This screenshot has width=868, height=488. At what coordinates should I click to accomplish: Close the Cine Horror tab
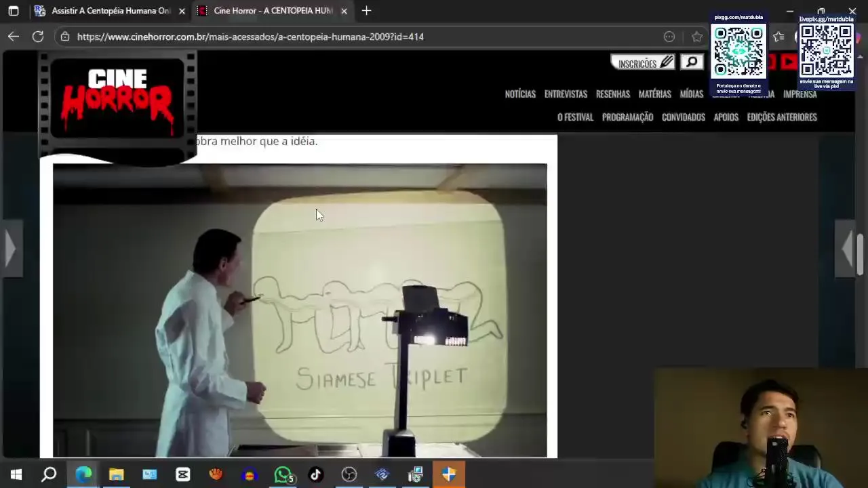tap(344, 11)
